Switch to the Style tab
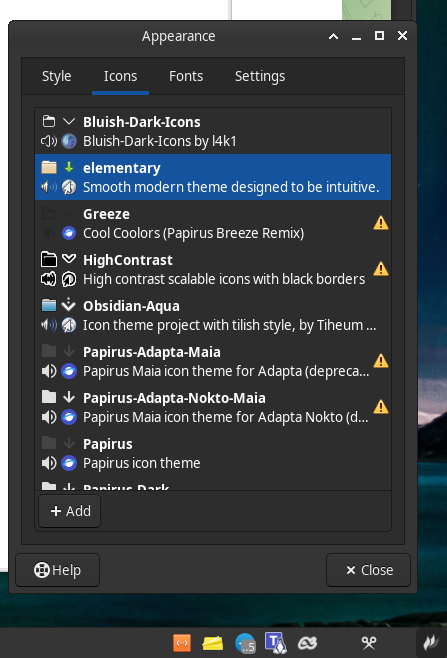 [57, 76]
